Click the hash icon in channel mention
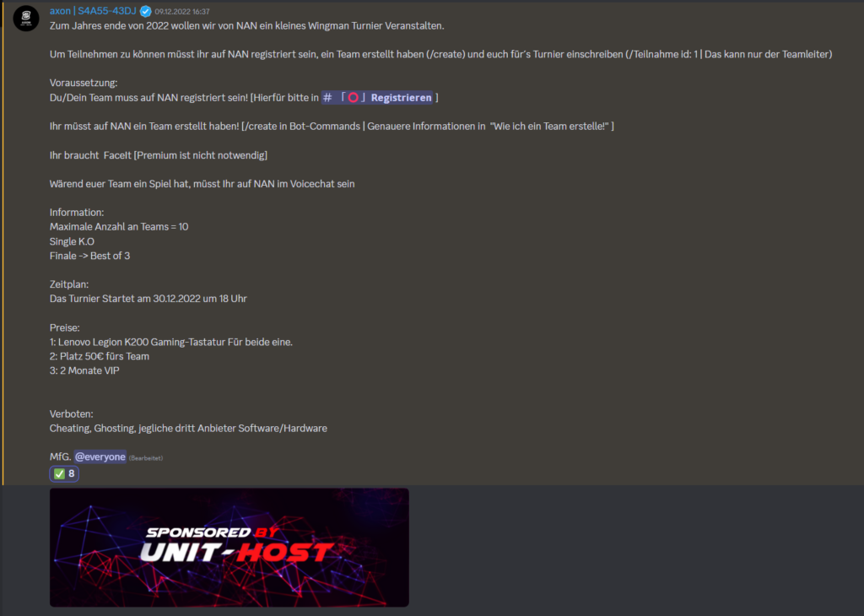The height and width of the screenshot is (616, 864). point(328,98)
